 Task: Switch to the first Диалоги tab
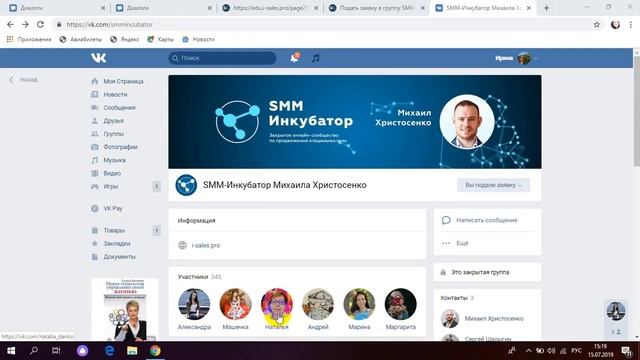56,8
